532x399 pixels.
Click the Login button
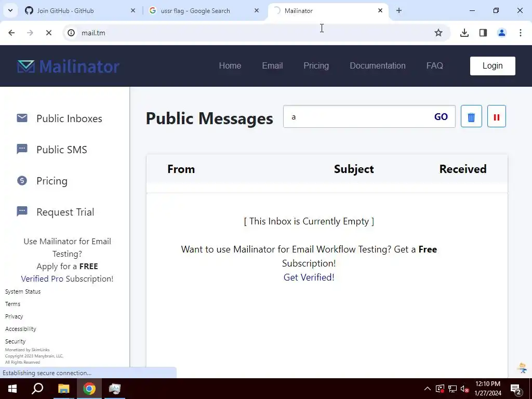point(493,66)
